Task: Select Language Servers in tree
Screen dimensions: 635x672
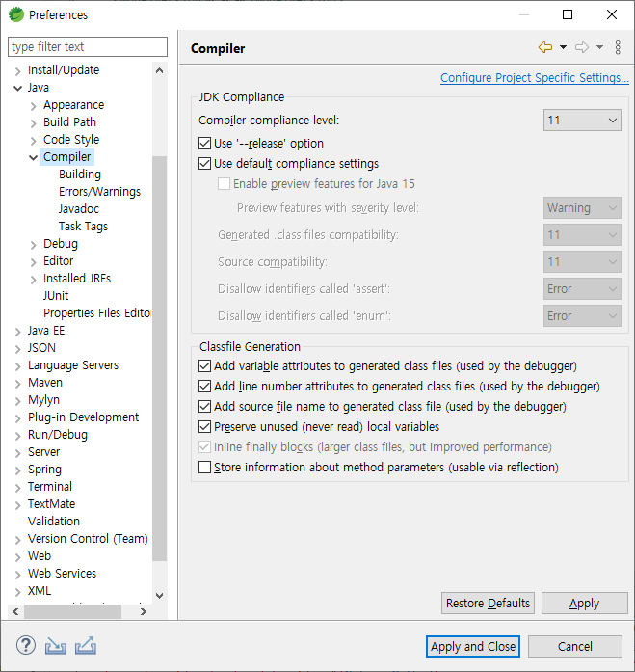Action: [x=73, y=365]
